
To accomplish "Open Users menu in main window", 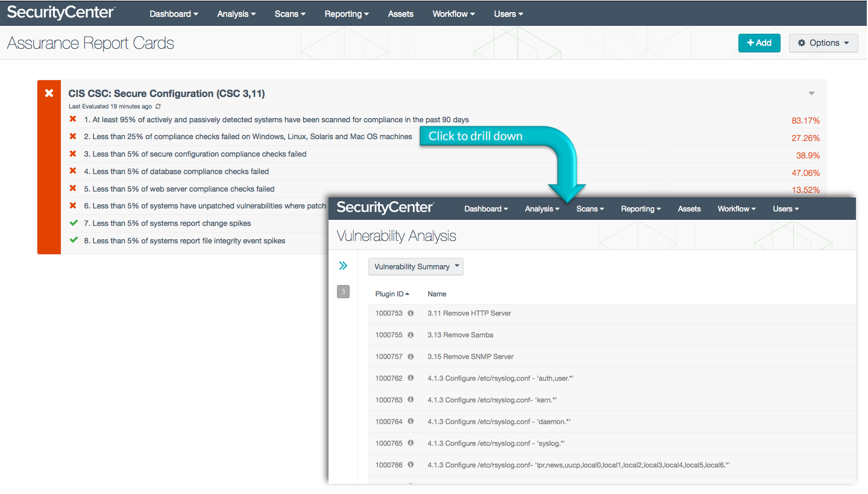I will coord(508,14).
